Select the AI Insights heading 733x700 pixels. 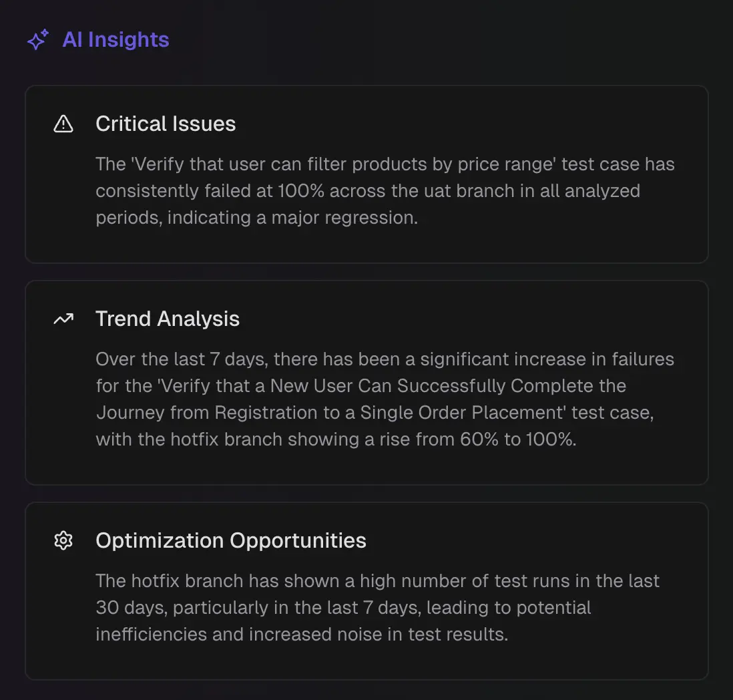(115, 40)
